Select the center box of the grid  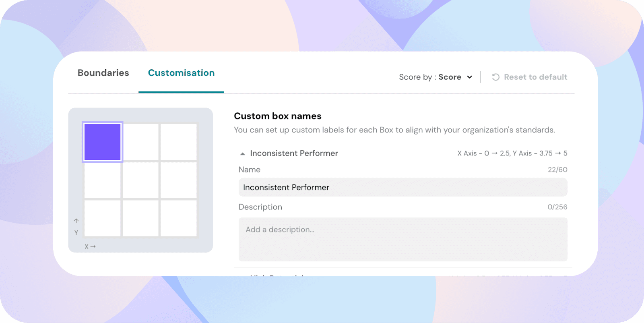(x=140, y=180)
